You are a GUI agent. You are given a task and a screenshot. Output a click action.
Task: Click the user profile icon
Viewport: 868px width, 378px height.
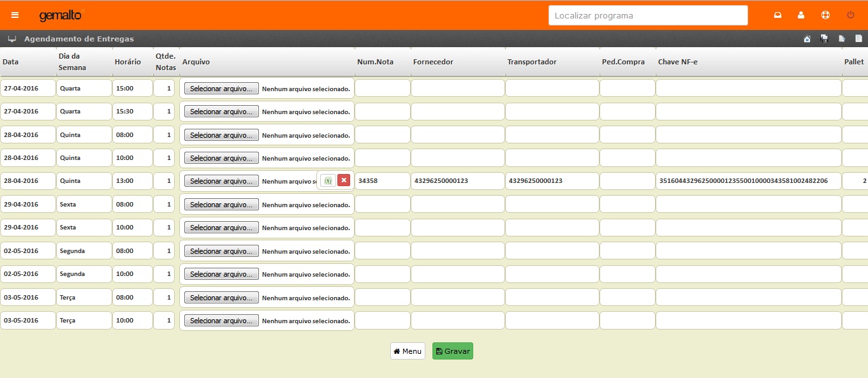801,15
